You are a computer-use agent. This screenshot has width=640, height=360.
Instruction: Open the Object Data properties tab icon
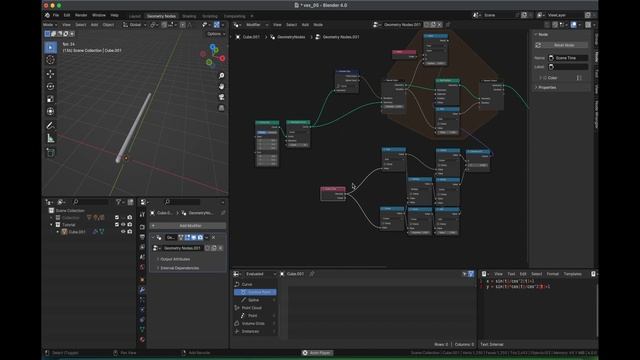(142, 329)
